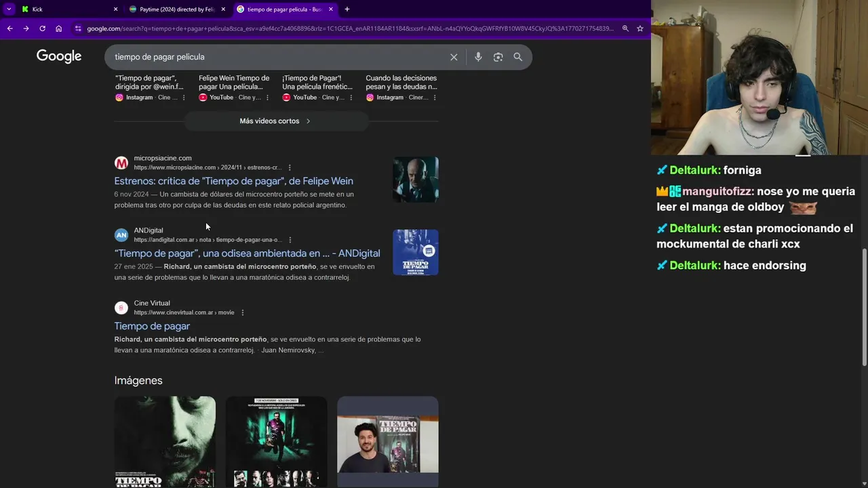Reload the current page
The width and height of the screenshot is (868, 488).
[42, 28]
